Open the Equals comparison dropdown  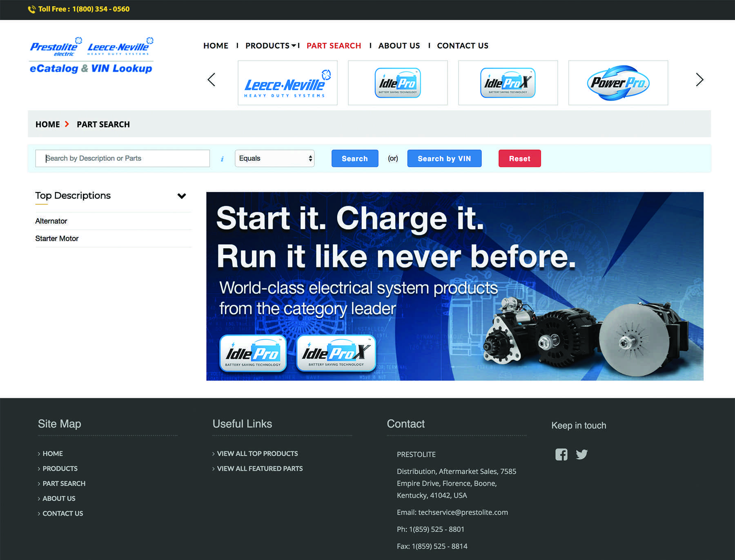click(x=274, y=158)
